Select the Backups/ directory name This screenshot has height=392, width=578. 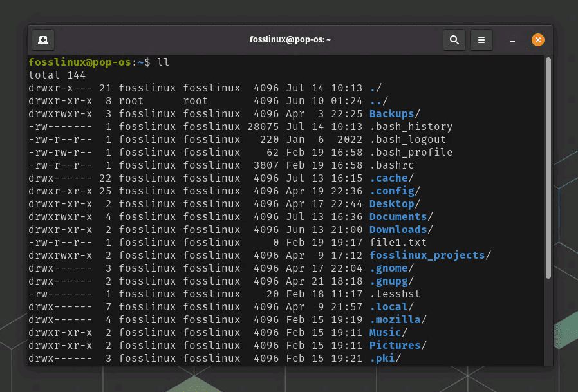click(395, 113)
